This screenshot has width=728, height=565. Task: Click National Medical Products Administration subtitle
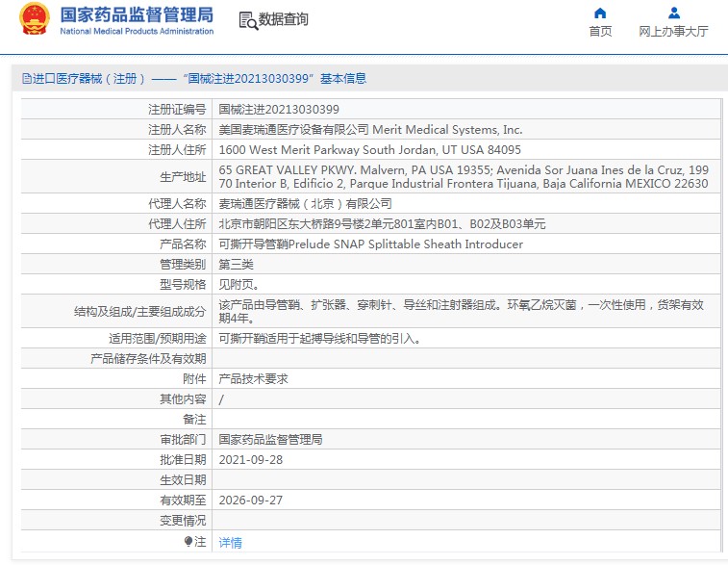(x=137, y=31)
